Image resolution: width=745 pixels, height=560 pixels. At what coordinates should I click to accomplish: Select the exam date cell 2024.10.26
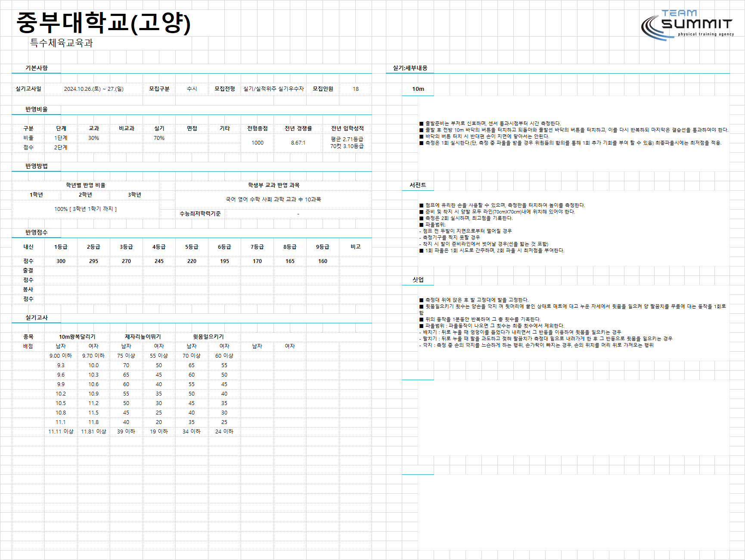(x=94, y=89)
